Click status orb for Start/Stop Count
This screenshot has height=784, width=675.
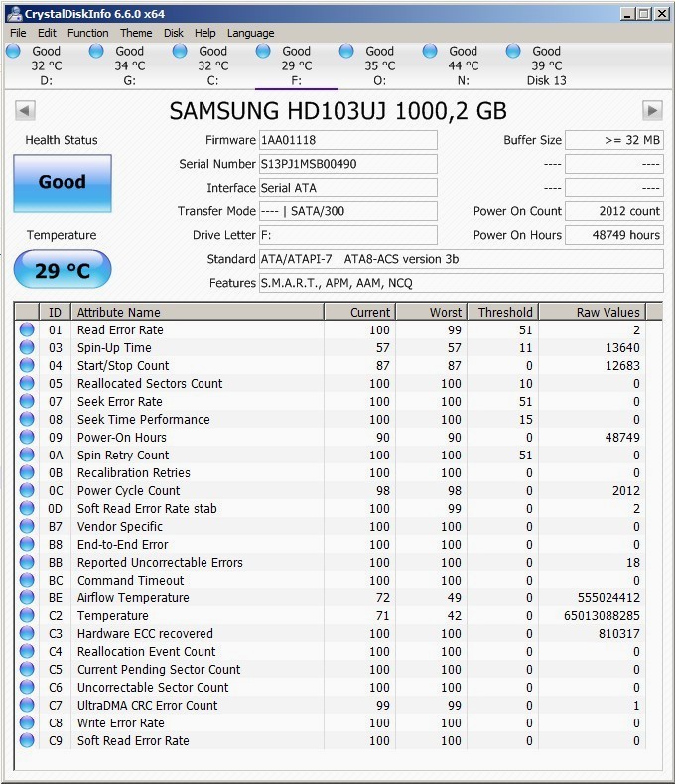[27, 365]
